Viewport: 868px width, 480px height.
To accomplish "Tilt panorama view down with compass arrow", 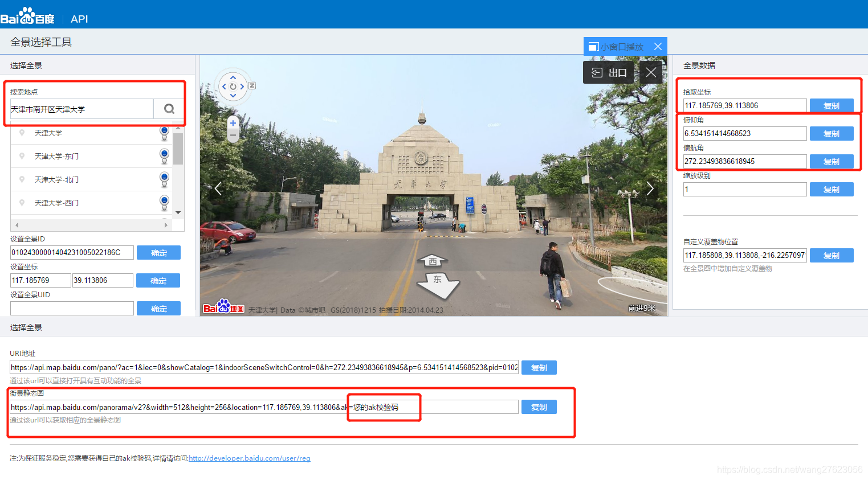I will 233,96.
